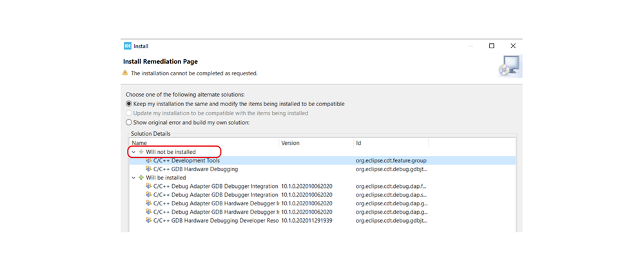
Task: Click the version cell of row with id dap.s...
Action: [307, 195]
